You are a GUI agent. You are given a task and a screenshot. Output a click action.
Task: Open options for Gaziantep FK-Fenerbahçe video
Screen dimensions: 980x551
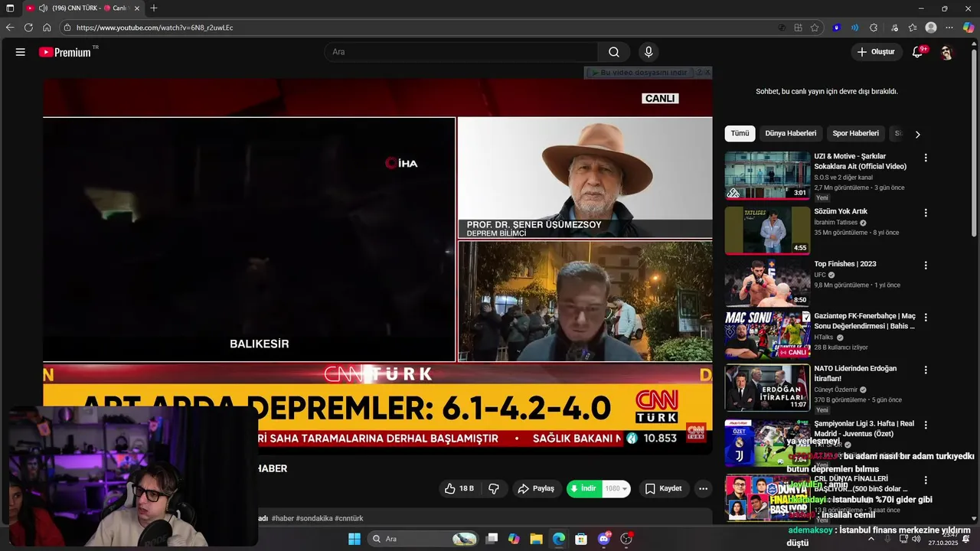point(926,317)
